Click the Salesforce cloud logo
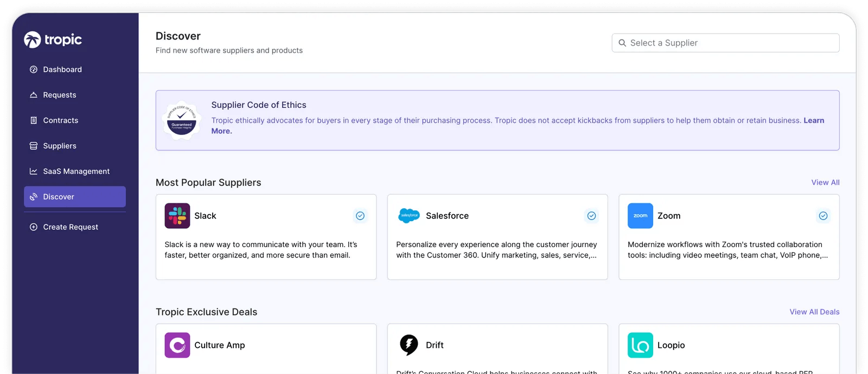Image resolution: width=868 pixels, height=374 pixels. (409, 216)
